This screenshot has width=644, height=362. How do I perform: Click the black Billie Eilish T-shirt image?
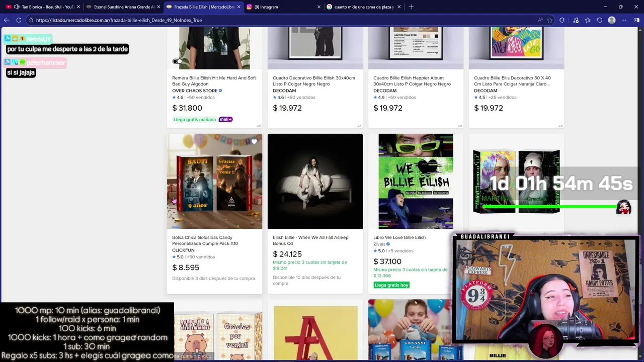pyautogui.click(x=214, y=48)
